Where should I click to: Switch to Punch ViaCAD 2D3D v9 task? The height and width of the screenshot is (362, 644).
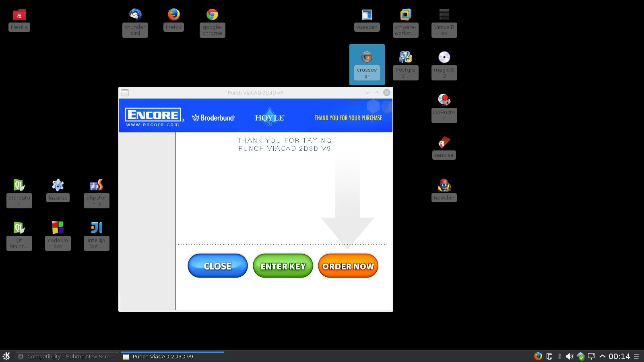coord(173,356)
